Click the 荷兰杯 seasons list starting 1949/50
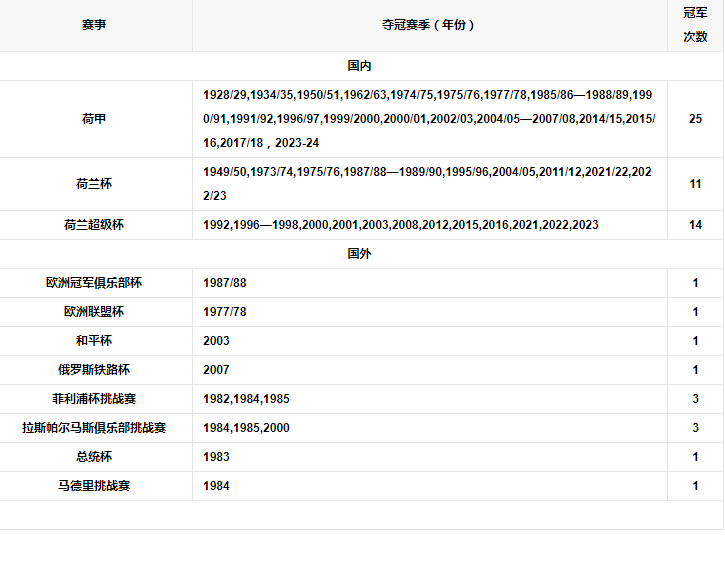The height and width of the screenshot is (571, 725). click(x=428, y=184)
